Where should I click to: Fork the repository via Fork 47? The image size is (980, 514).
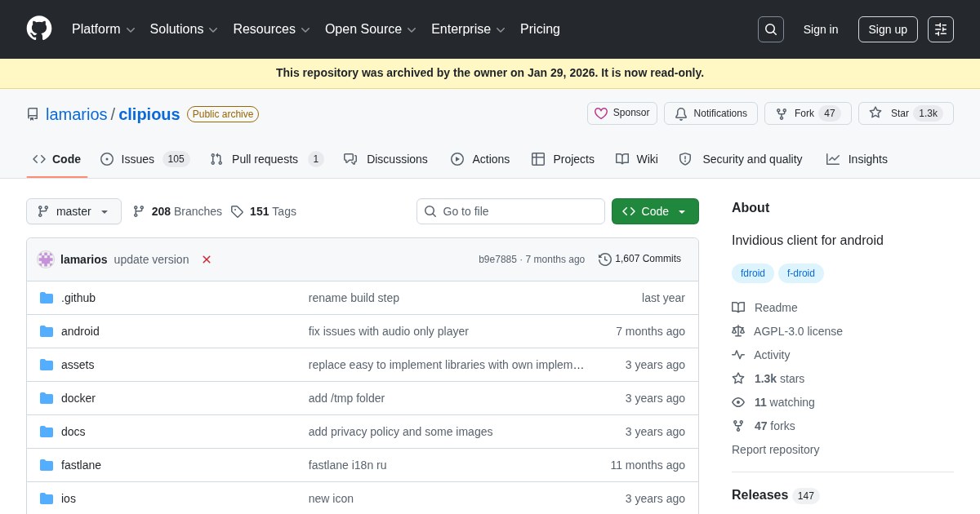coord(808,113)
